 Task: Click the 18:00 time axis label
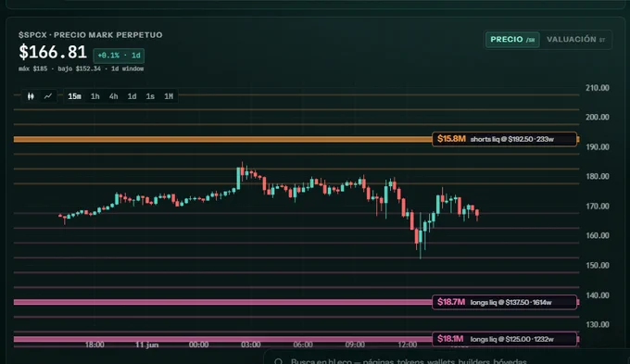(x=94, y=345)
